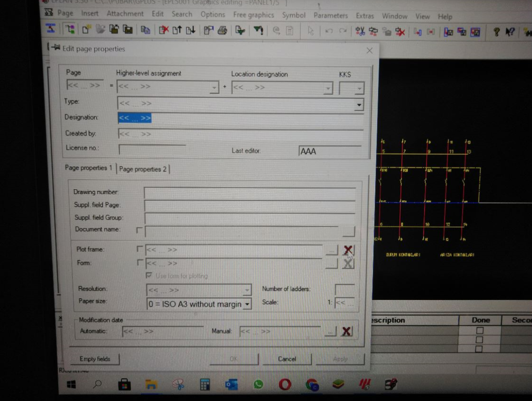
Task: Enable the Form checkbox
Action: [140, 263]
